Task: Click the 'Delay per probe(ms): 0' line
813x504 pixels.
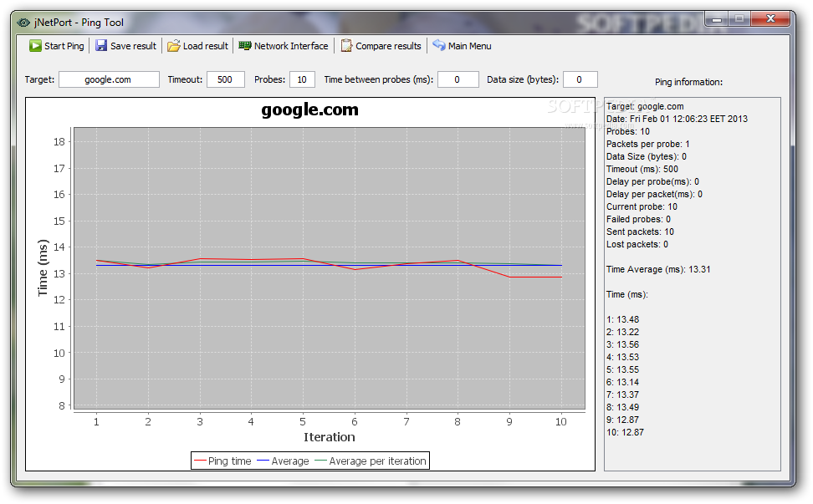Action: click(652, 181)
